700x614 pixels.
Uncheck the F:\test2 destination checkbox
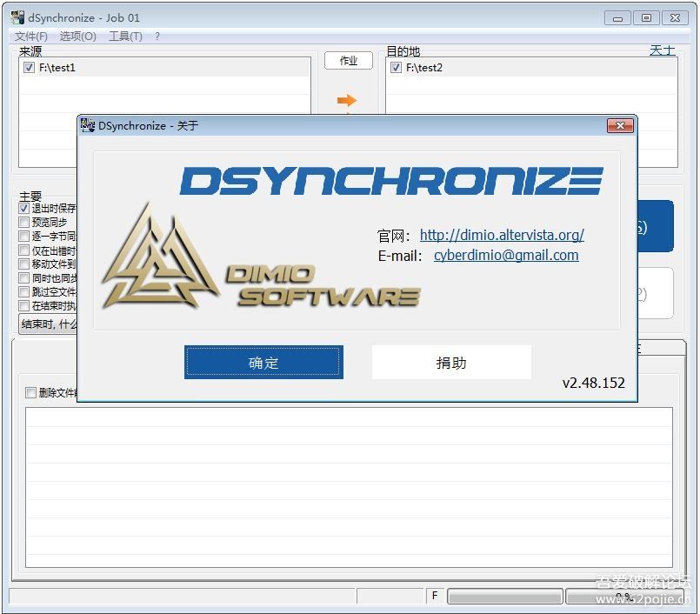click(396, 68)
